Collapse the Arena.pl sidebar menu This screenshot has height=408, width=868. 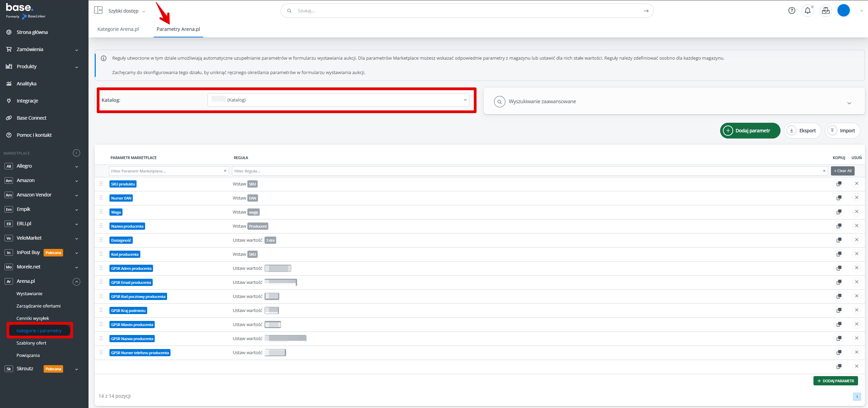[77, 282]
